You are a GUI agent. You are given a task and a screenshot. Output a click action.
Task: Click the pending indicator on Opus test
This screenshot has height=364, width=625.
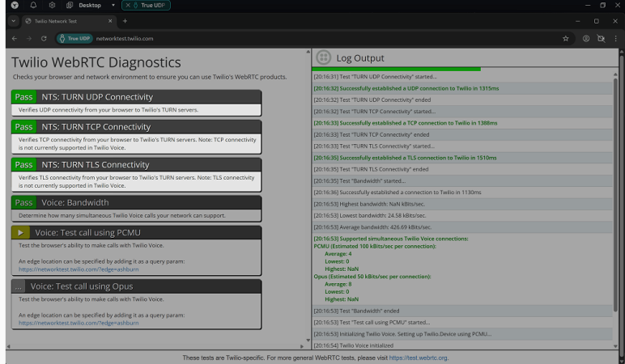19,286
